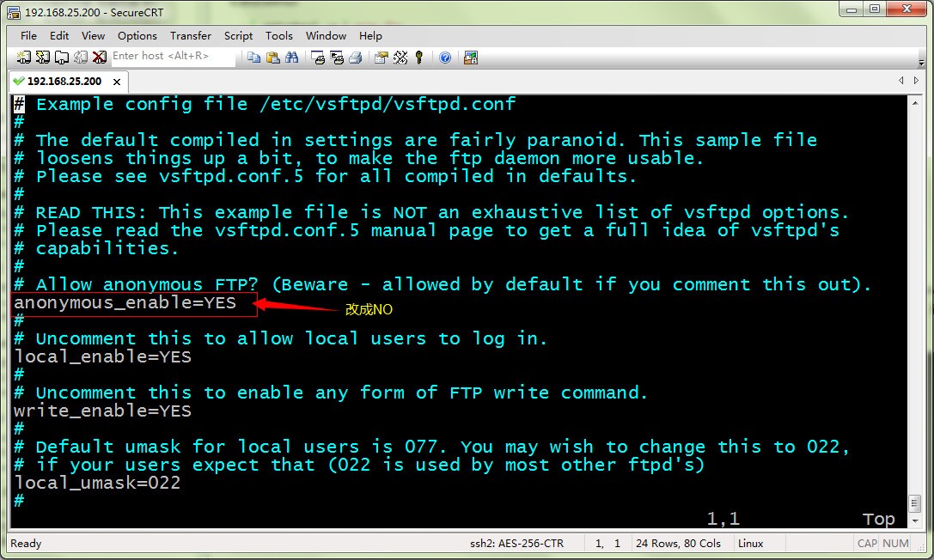Image resolution: width=934 pixels, height=560 pixels.
Task: Minimize the SecureCRT window
Action: (x=852, y=9)
